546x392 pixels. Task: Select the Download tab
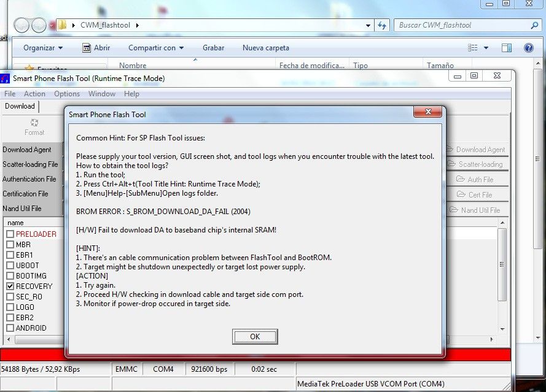[x=20, y=106]
